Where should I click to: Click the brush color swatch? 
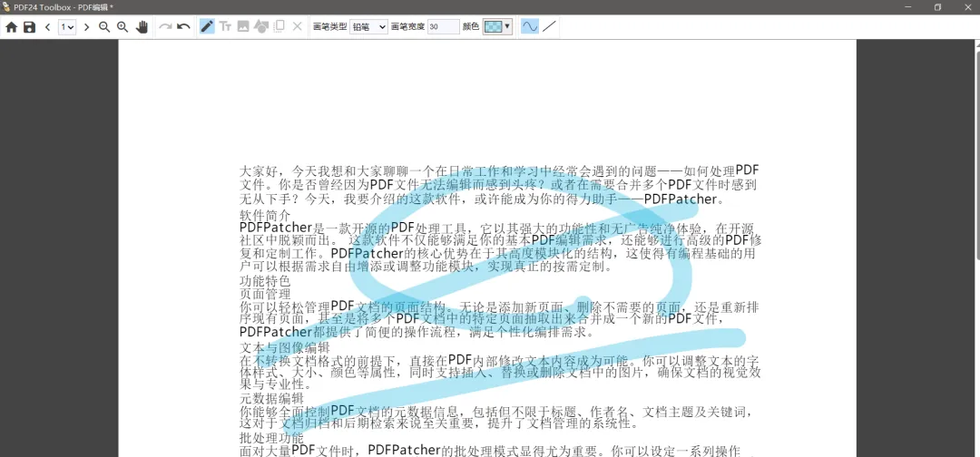pos(493,27)
